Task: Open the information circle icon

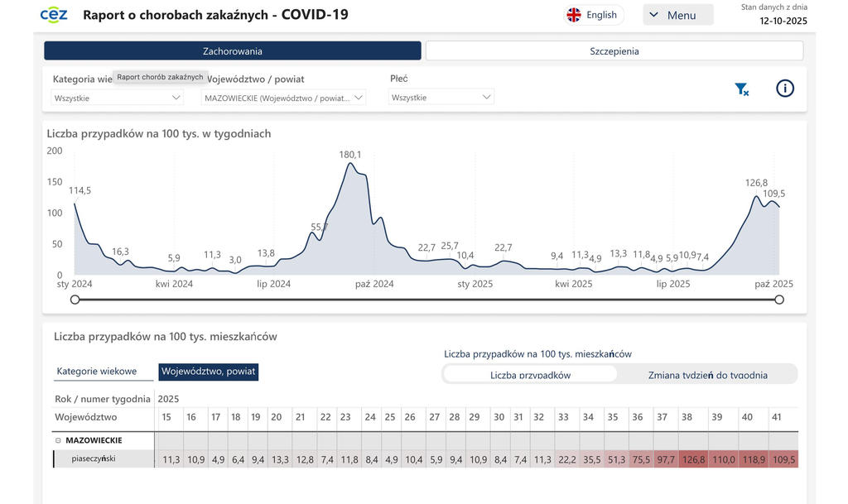Action: (784, 89)
